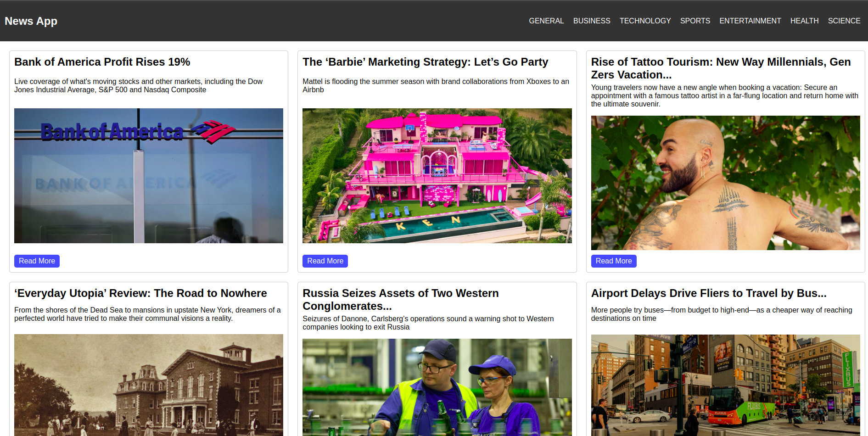Open the sepia mansion photograph

pos(149,385)
